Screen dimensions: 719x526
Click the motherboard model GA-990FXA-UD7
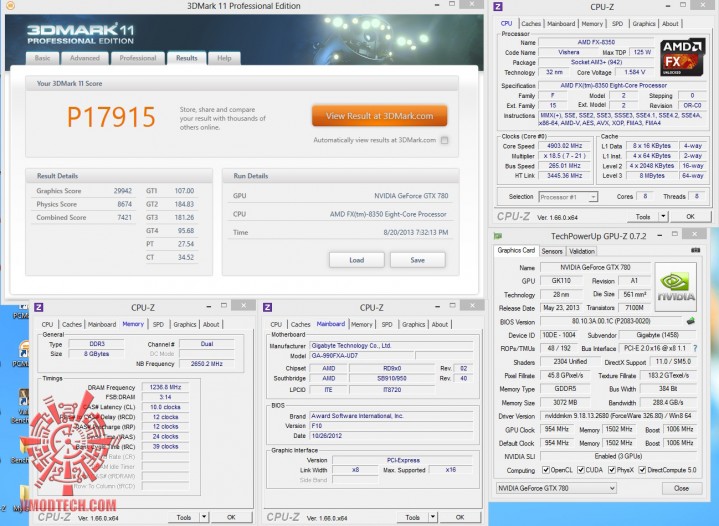(x=362, y=355)
